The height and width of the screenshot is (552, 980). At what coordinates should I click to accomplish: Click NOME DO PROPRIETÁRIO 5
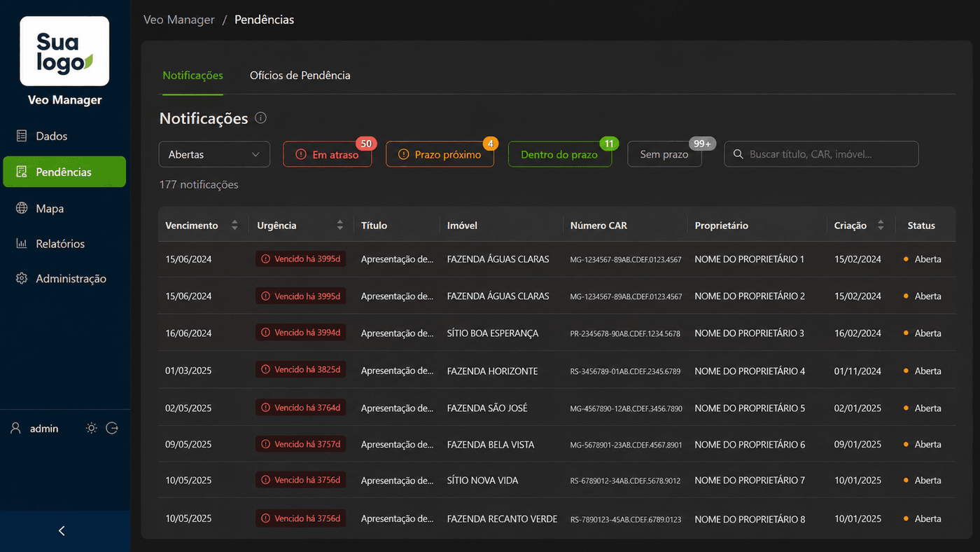coord(750,408)
